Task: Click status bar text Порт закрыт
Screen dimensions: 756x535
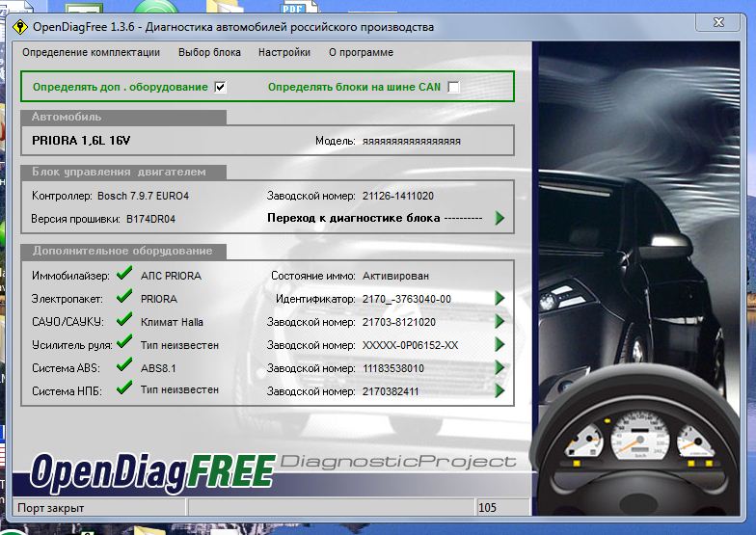Action: click(x=50, y=507)
